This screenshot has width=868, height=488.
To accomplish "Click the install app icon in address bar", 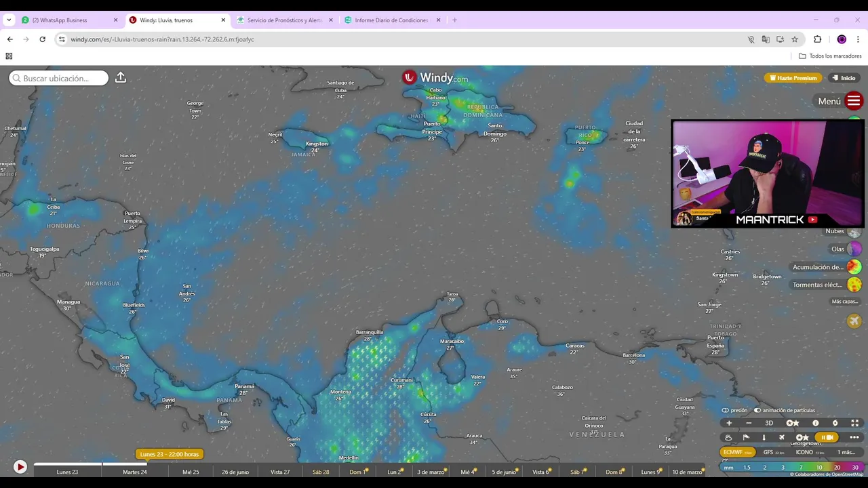I will pos(781,39).
